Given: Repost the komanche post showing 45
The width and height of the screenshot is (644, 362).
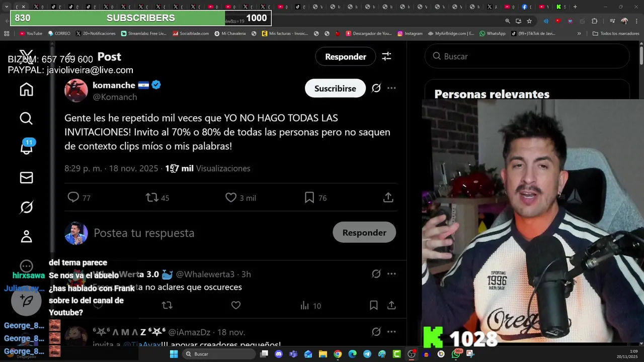Looking at the screenshot, I should 157,198.
